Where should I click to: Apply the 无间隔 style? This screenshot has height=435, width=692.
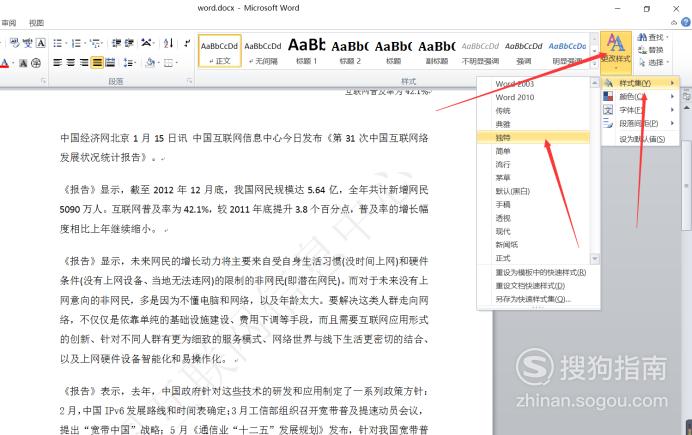point(263,51)
